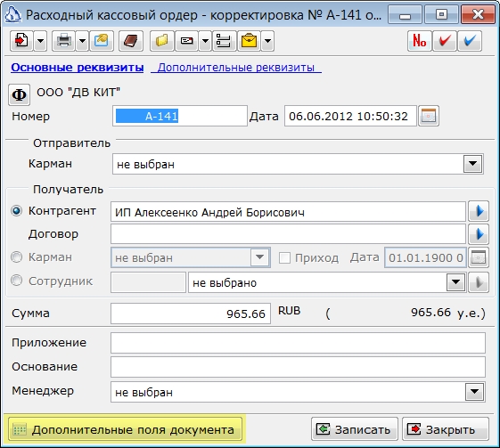Image resolution: width=500 pixels, height=448 pixels.
Task: Minimize the cash order window
Action: (x=405, y=14)
